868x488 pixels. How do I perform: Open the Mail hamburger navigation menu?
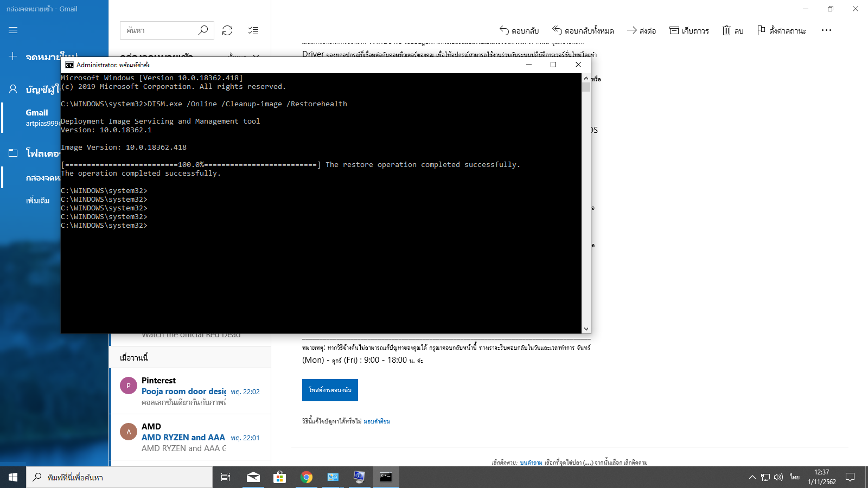[x=13, y=30]
